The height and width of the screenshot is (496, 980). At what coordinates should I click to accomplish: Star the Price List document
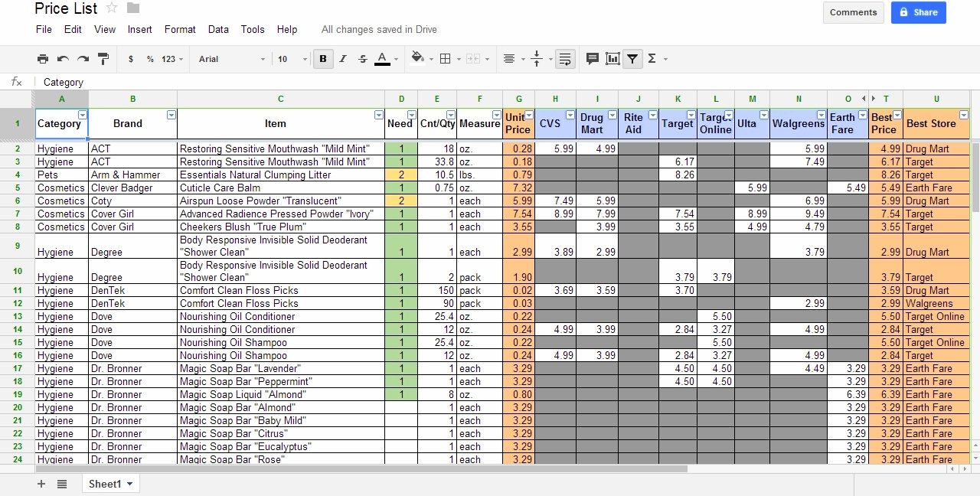[112, 8]
